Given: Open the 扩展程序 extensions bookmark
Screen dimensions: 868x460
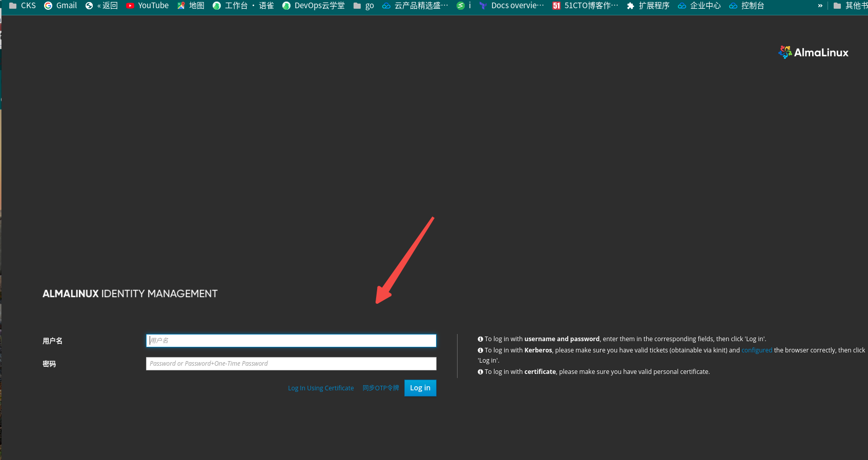Looking at the screenshot, I should click(648, 6).
